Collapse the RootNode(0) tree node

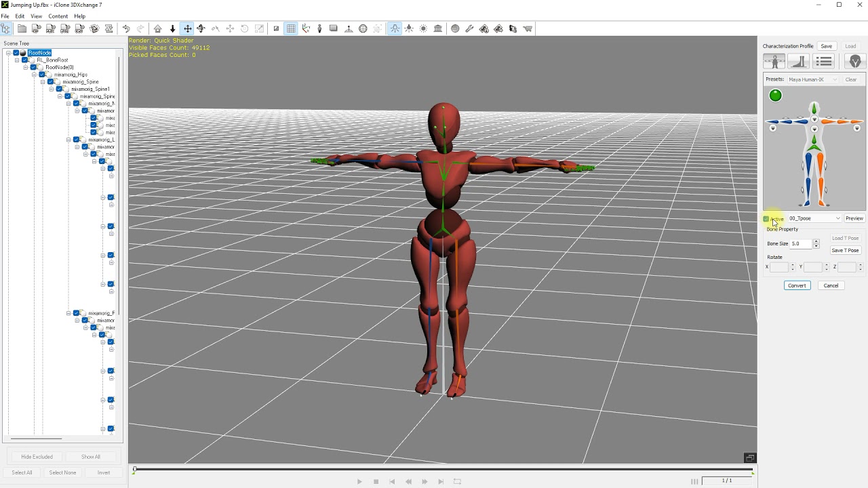tap(25, 67)
